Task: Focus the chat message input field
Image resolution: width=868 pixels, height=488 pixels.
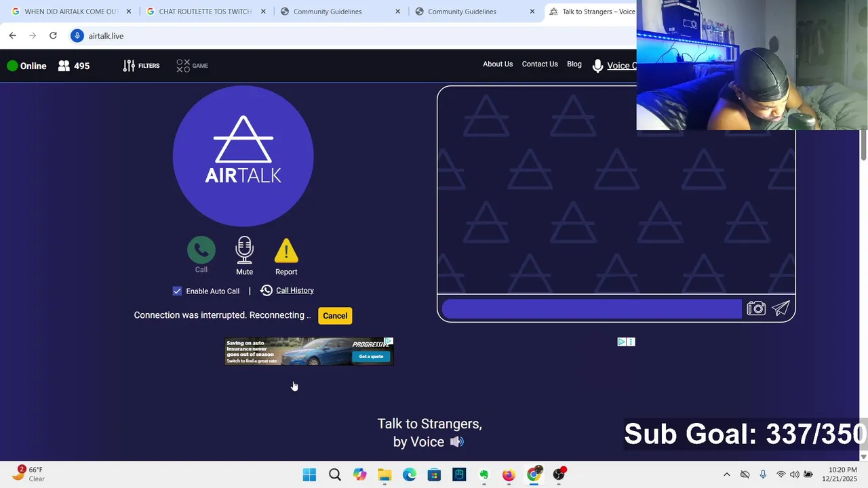Action: click(x=592, y=309)
